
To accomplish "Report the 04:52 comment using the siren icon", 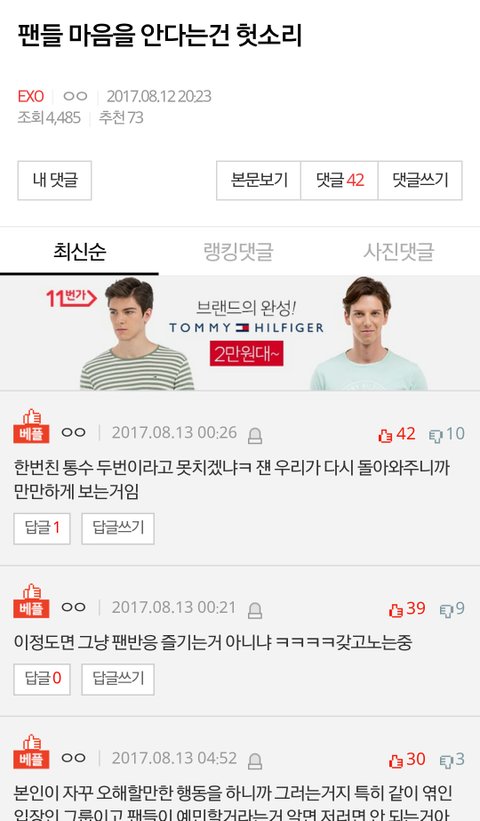I will [255, 761].
